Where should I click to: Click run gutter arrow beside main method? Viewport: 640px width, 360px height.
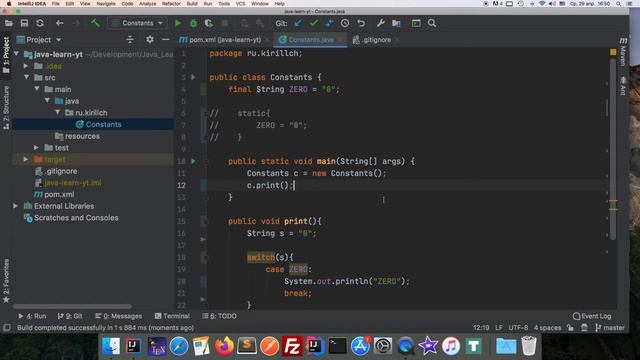coord(193,161)
